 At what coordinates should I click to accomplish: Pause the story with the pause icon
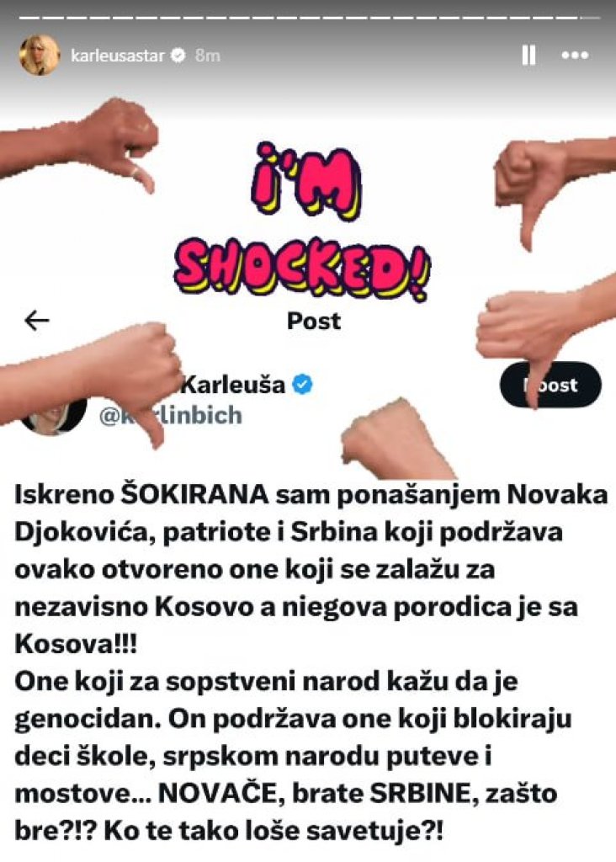tap(528, 56)
